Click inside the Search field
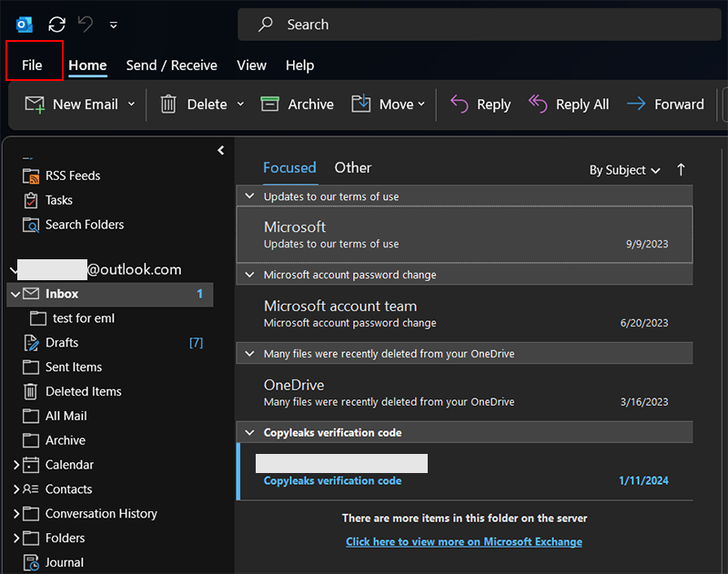Viewport: 728px width, 574px height. pyautogui.click(x=455, y=25)
